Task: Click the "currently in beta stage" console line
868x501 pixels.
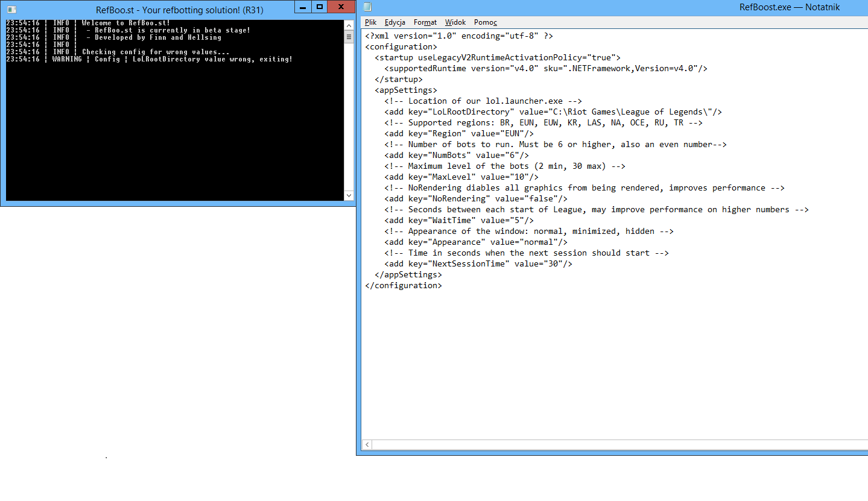Action: click(x=128, y=31)
